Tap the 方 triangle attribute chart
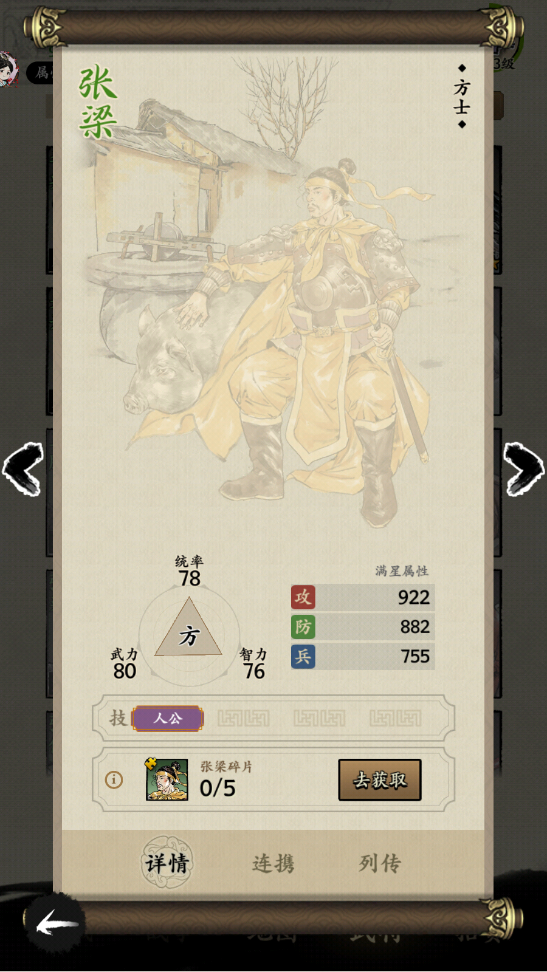 point(189,634)
